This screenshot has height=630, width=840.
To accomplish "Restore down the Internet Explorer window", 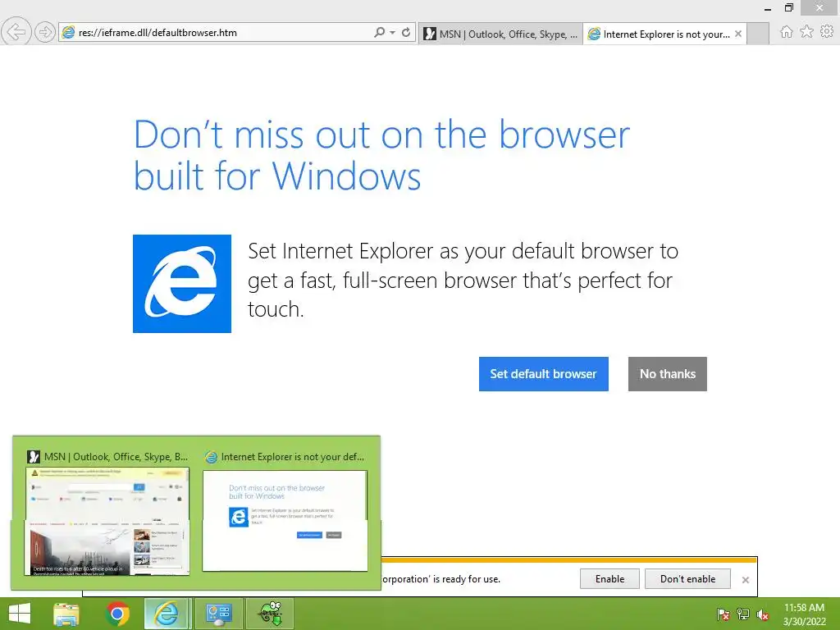I will pyautogui.click(x=788, y=7).
